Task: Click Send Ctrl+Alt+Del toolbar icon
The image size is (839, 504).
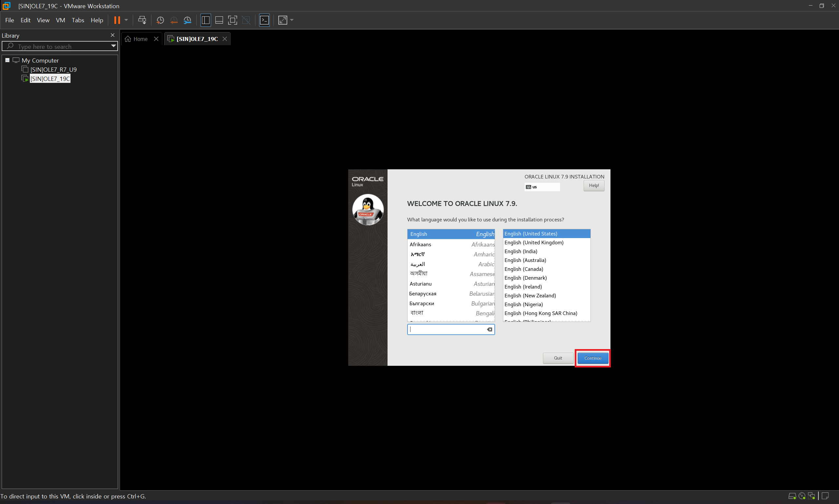Action: tap(142, 20)
